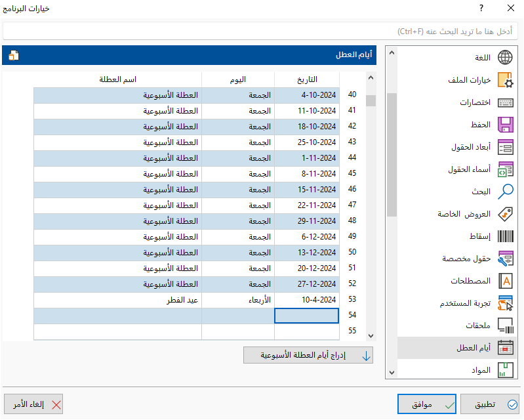
Task: Open the Language (اللغة) globe icon
Action: click(505, 58)
